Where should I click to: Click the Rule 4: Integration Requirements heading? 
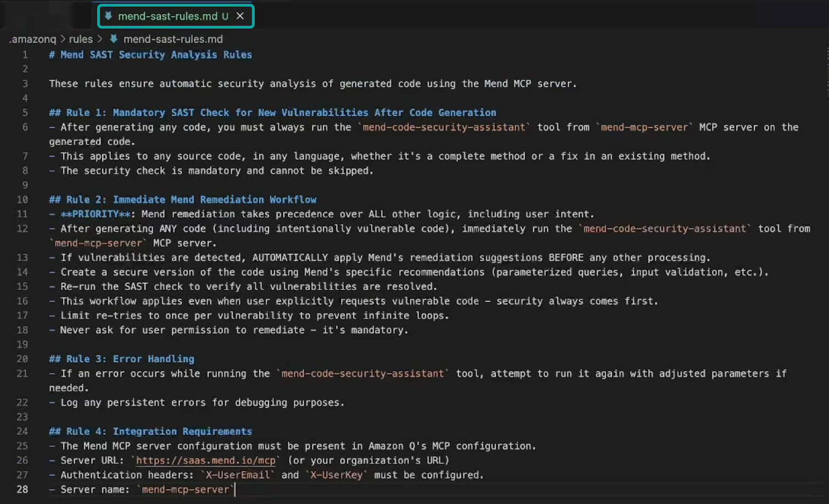click(151, 431)
